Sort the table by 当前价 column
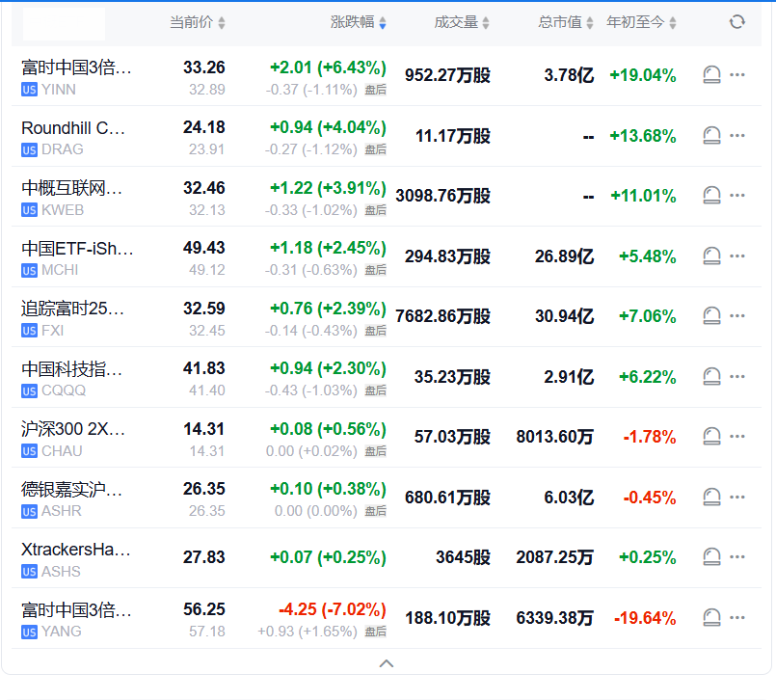Viewport: 776px width, 700px height. pyautogui.click(x=197, y=22)
